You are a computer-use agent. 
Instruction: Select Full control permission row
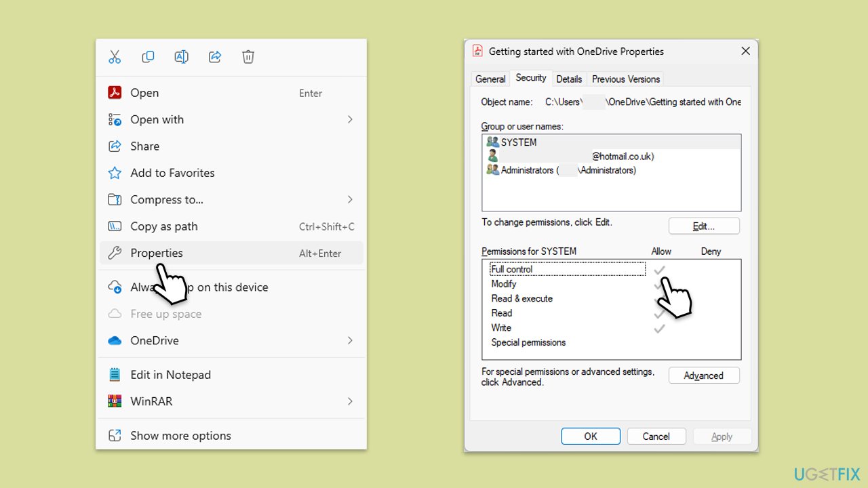(568, 269)
